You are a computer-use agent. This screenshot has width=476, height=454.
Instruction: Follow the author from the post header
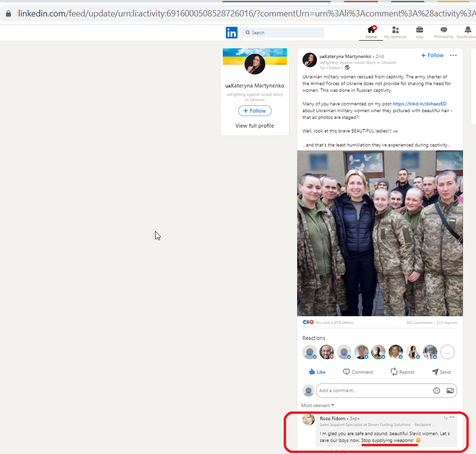click(x=433, y=55)
